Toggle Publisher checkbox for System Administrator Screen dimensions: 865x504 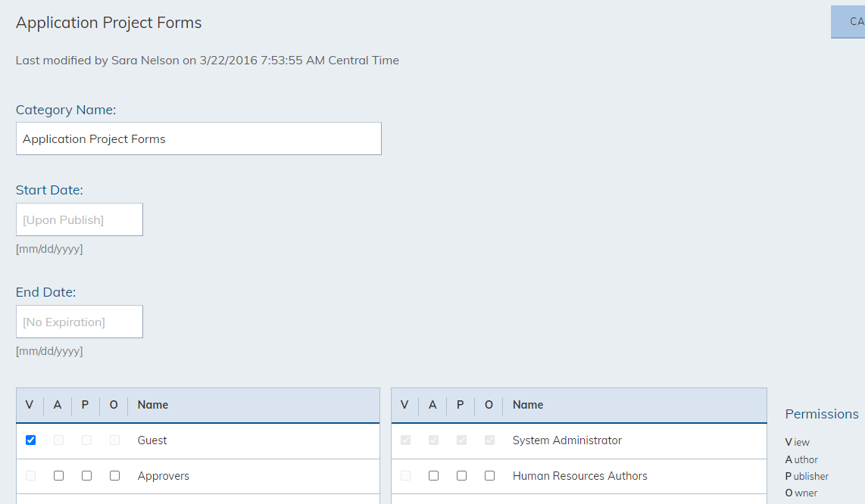462,440
